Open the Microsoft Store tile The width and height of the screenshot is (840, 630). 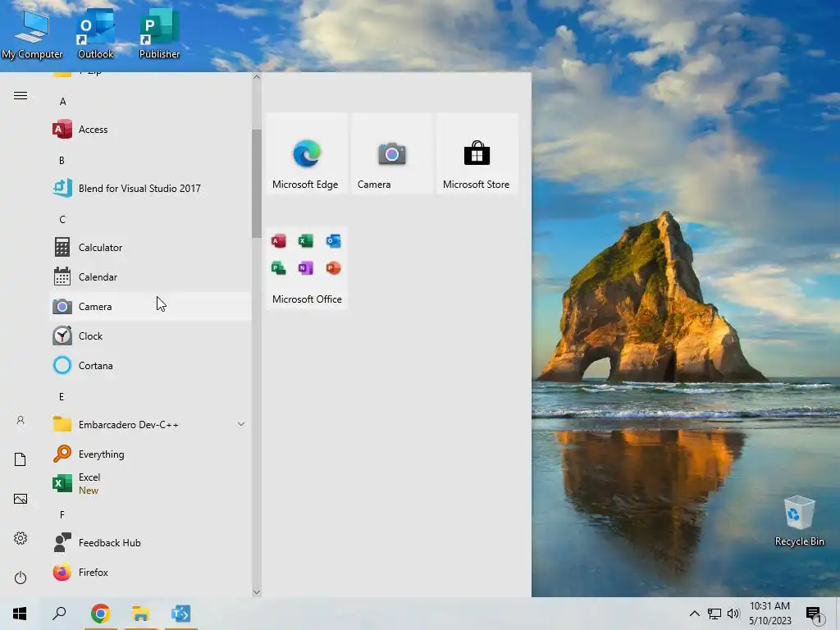coord(477,153)
